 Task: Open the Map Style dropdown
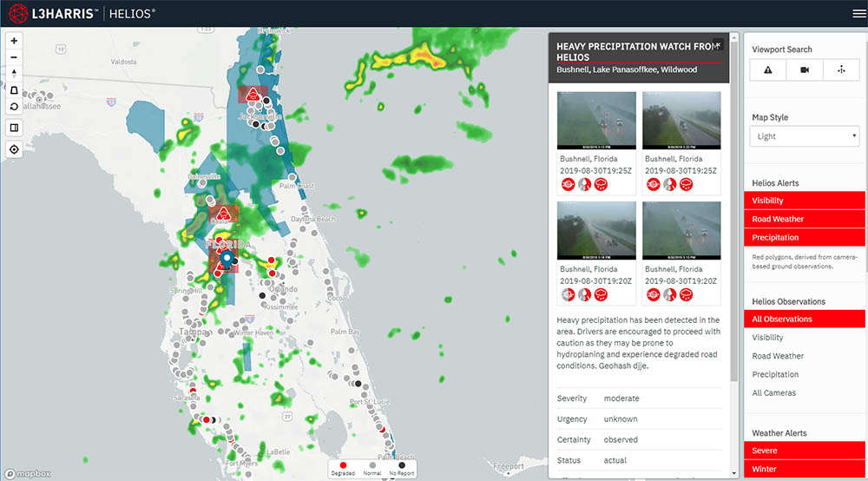pyautogui.click(x=805, y=136)
